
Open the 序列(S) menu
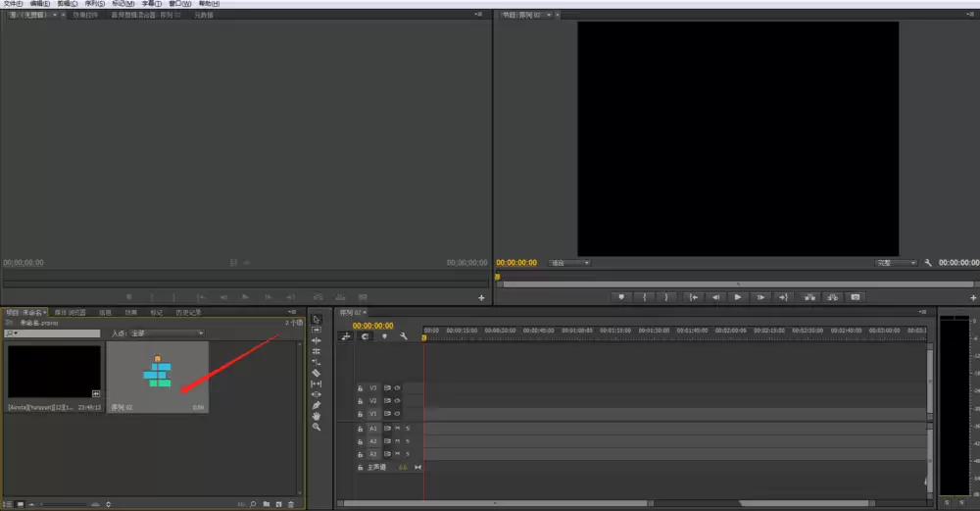coord(95,4)
